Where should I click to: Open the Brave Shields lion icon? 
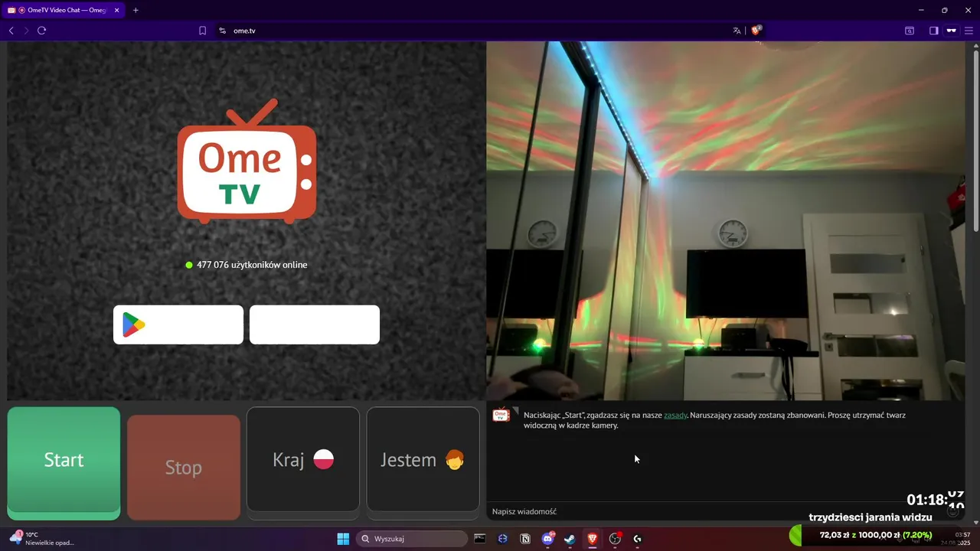[x=756, y=31]
